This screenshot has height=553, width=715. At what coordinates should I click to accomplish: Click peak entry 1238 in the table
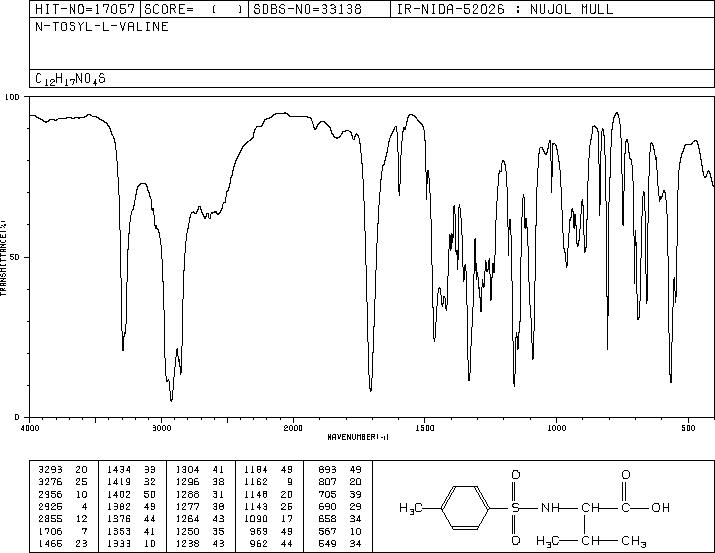187,543
